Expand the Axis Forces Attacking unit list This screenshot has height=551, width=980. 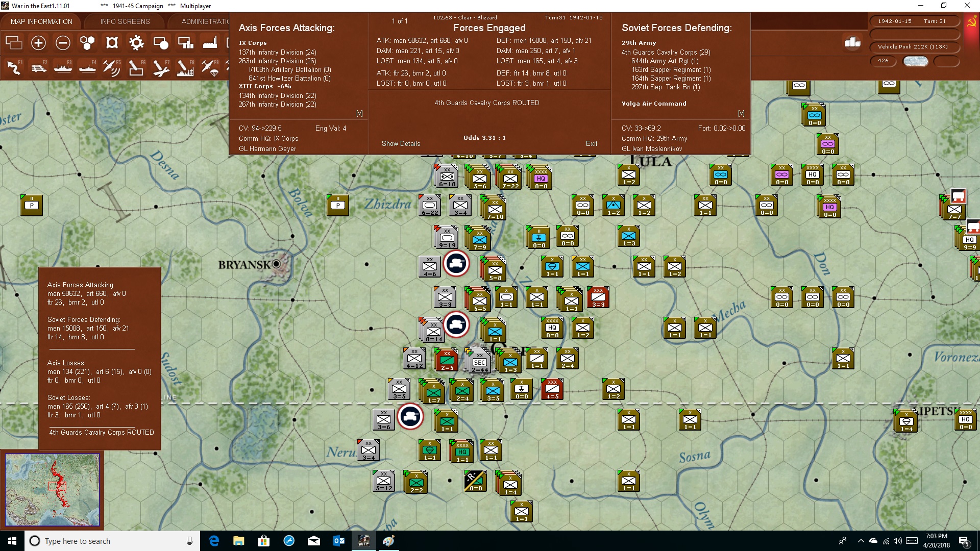(359, 113)
